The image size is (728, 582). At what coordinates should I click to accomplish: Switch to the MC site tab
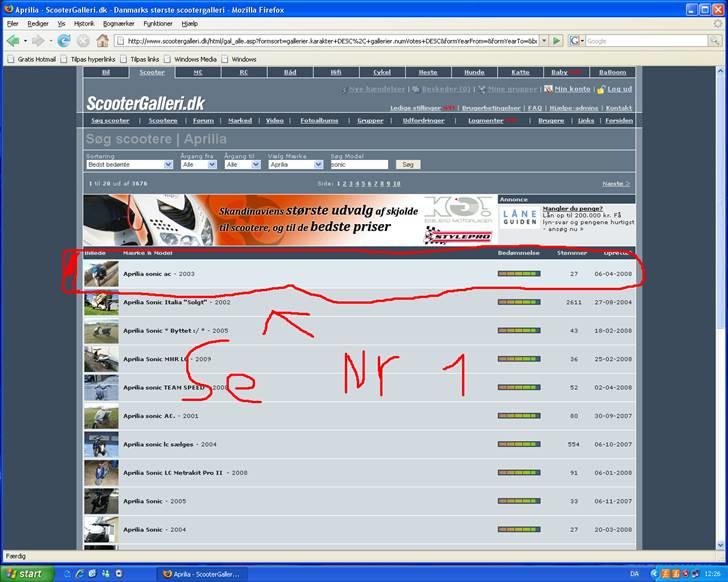coord(198,72)
